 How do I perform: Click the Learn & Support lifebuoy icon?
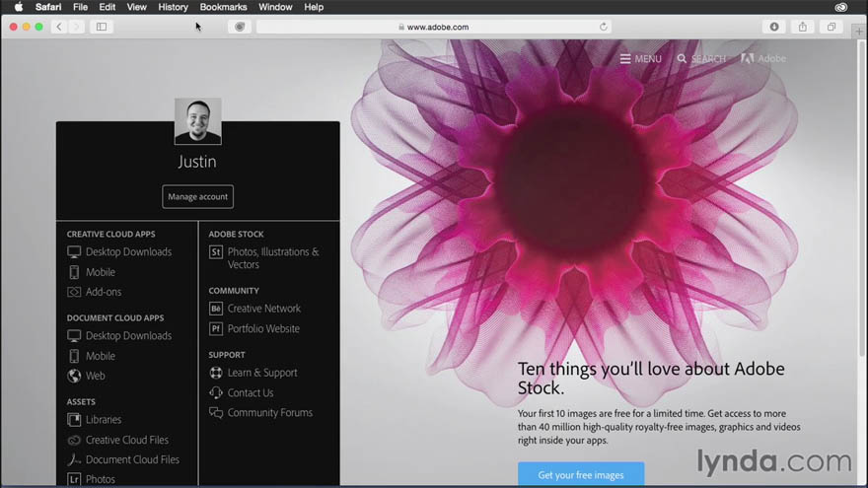(216, 373)
